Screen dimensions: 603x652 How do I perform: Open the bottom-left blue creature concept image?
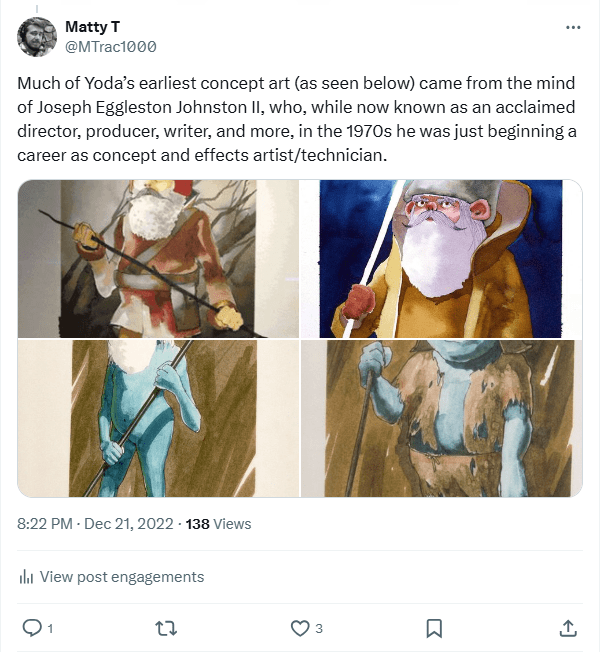tap(158, 418)
